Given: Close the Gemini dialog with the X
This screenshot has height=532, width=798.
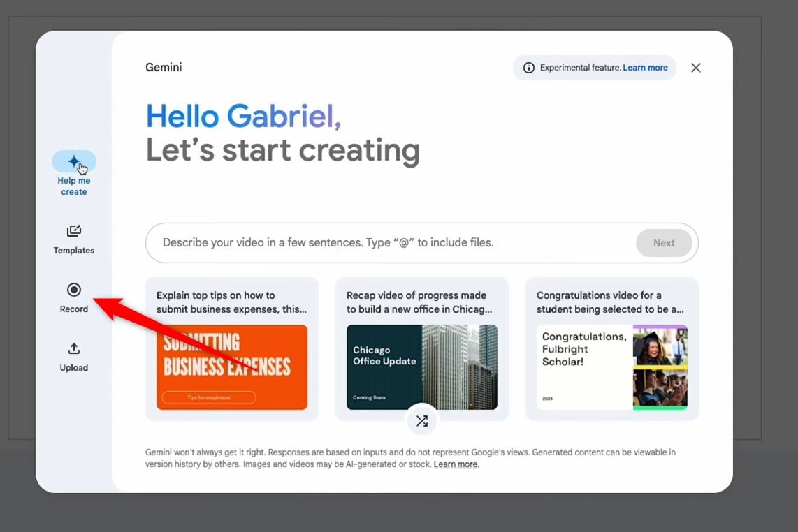Looking at the screenshot, I should [696, 68].
